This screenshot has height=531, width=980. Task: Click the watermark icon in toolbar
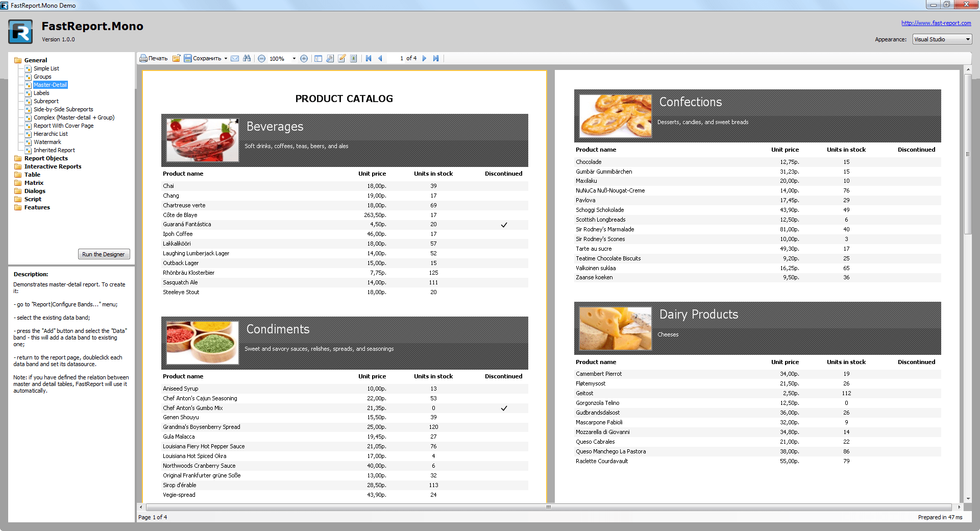click(x=353, y=58)
